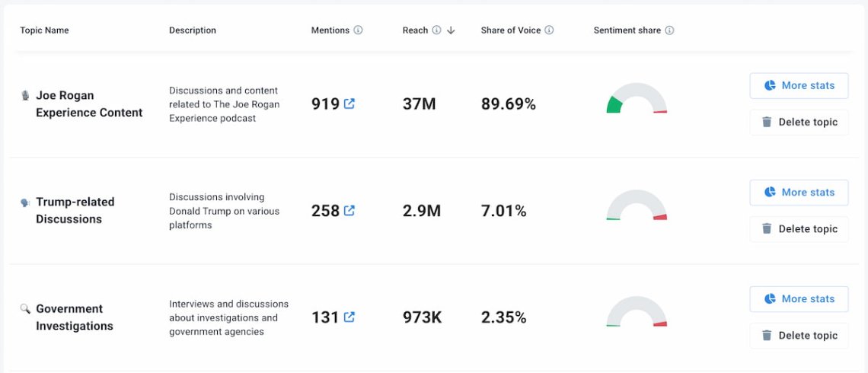Click the 7.01% share of voice value

pyautogui.click(x=504, y=211)
